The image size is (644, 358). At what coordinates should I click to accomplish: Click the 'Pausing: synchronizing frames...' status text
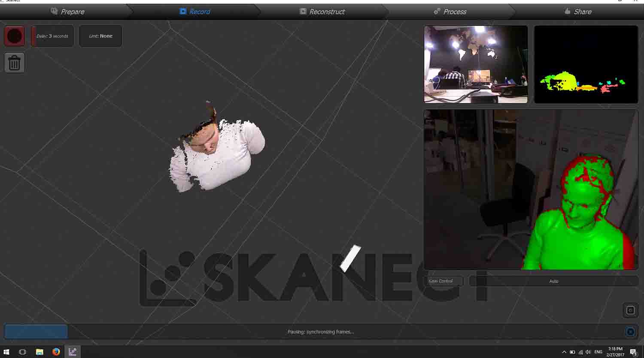(x=321, y=332)
